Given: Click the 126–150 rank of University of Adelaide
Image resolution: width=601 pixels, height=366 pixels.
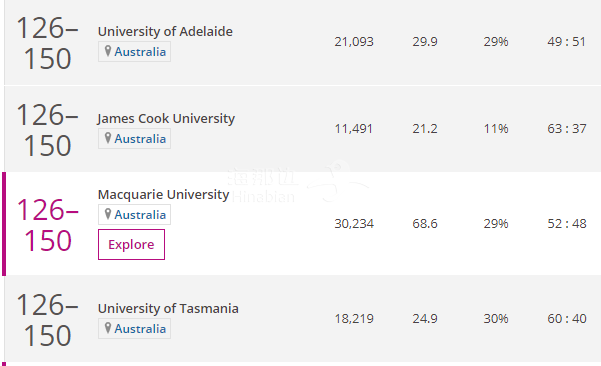Looking at the screenshot, I should (48, 43).
